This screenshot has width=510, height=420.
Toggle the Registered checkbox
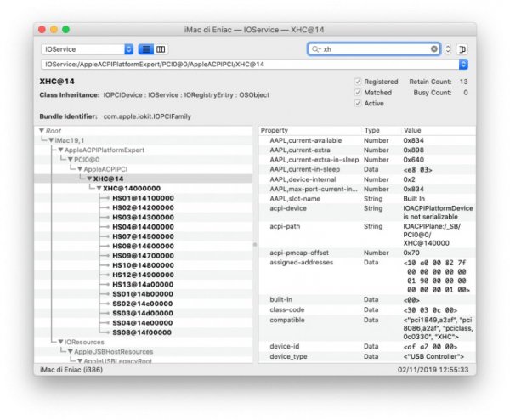358,82
